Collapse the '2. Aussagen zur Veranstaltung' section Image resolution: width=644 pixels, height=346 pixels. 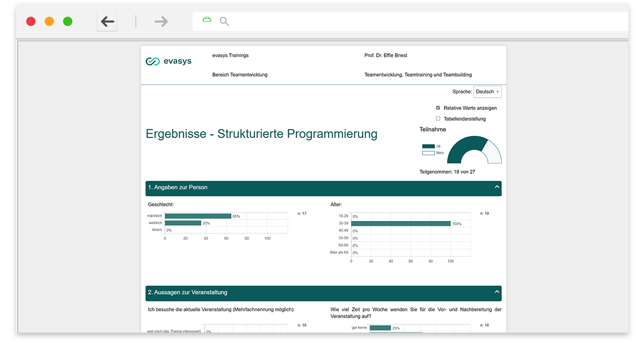pos(497,292)
